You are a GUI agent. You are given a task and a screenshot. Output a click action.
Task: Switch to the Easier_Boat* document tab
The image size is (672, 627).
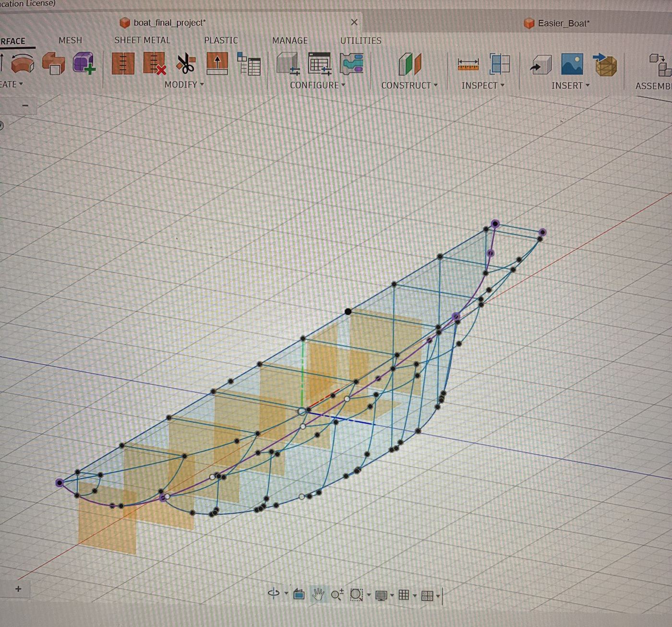click(x=557, y=23)
